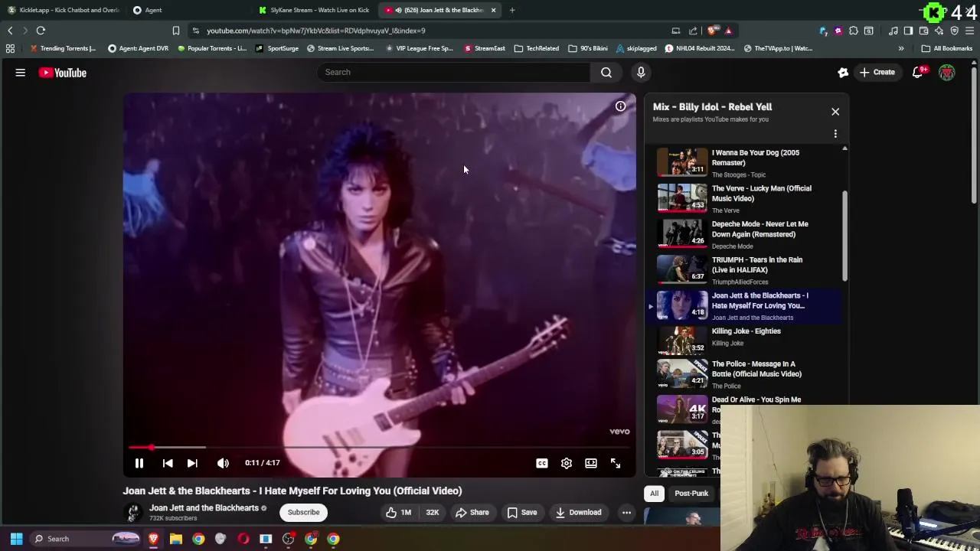This screenshot has height=551, width=980.
Task: Open a new browser tab
Action: pos(512,10)
